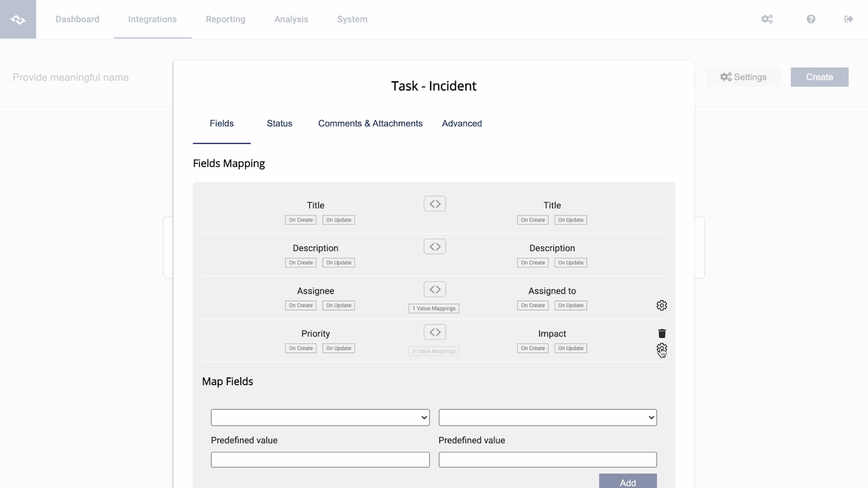Toggle On Create for the Impact mapping
The width and height of the screenshot is (868, 488).
click(532, 348)
